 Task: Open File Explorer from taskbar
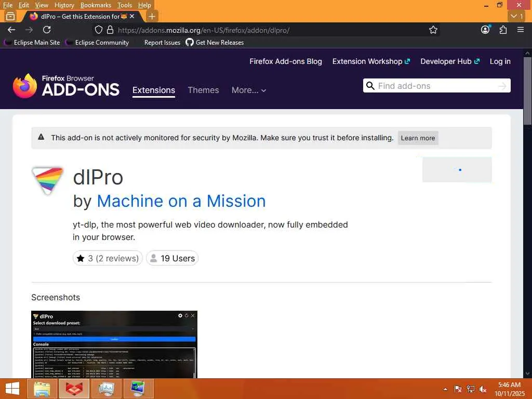pyautogui.click(x=42, y=389)
